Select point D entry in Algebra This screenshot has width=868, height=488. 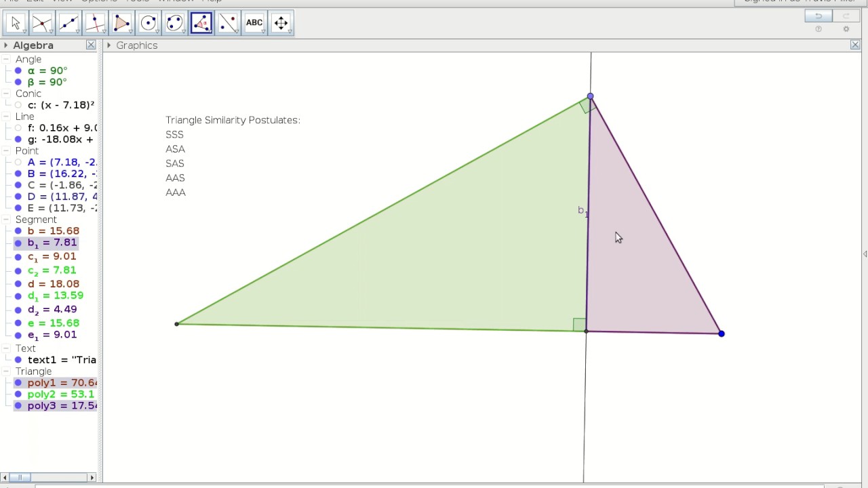62,197
